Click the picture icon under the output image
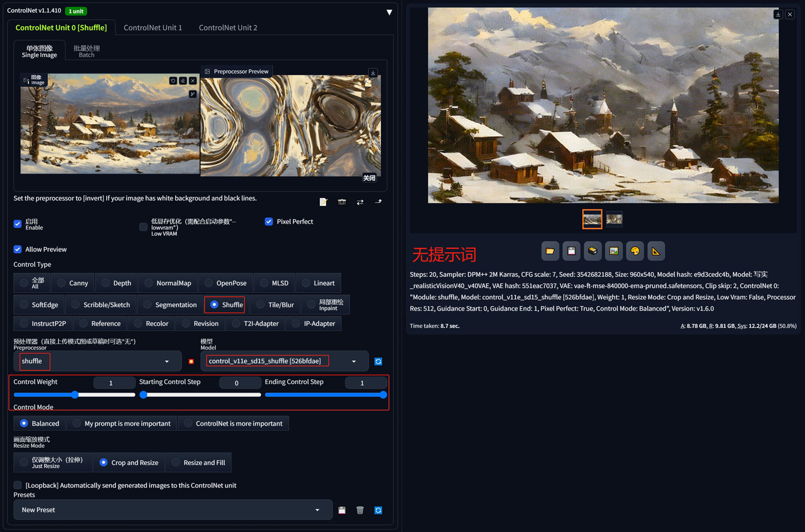805x532 pixels. 614,251
